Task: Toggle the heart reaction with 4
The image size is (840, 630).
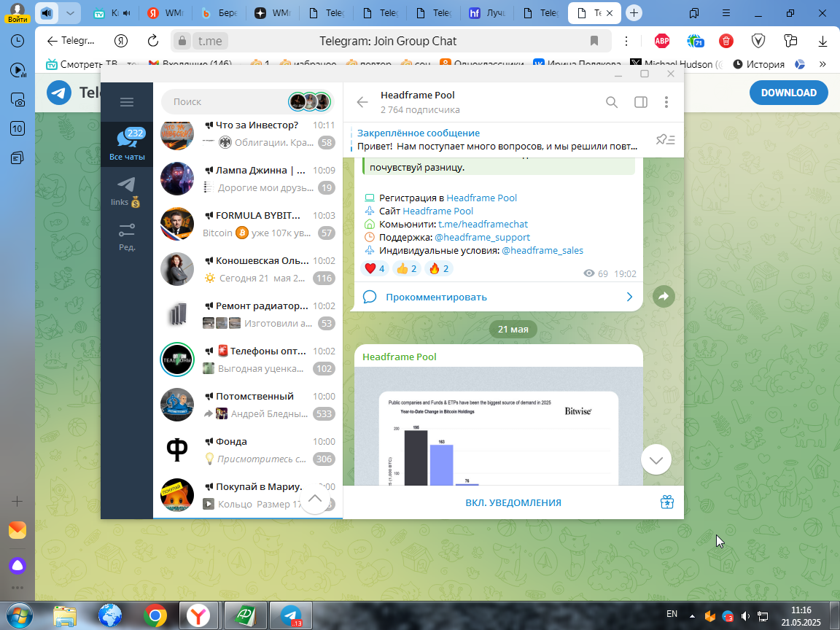Action: [375, 268]
